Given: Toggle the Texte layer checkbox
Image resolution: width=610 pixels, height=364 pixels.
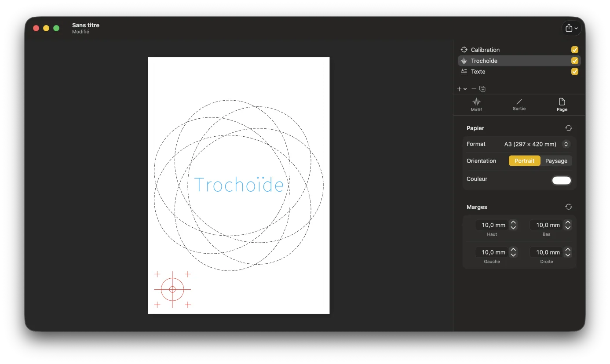Looking at the screenshot, I should (575, 72).
